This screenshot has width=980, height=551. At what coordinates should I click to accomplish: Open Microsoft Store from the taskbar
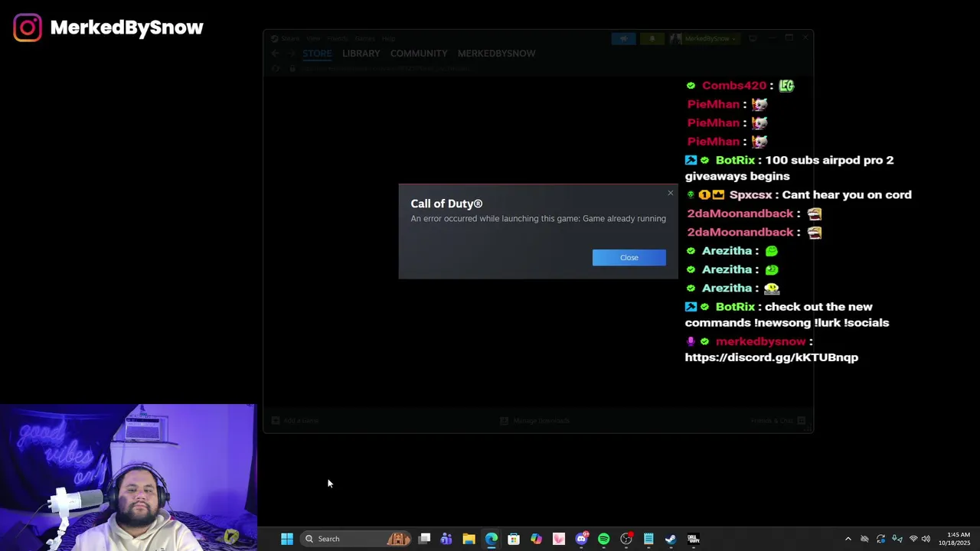514,539
